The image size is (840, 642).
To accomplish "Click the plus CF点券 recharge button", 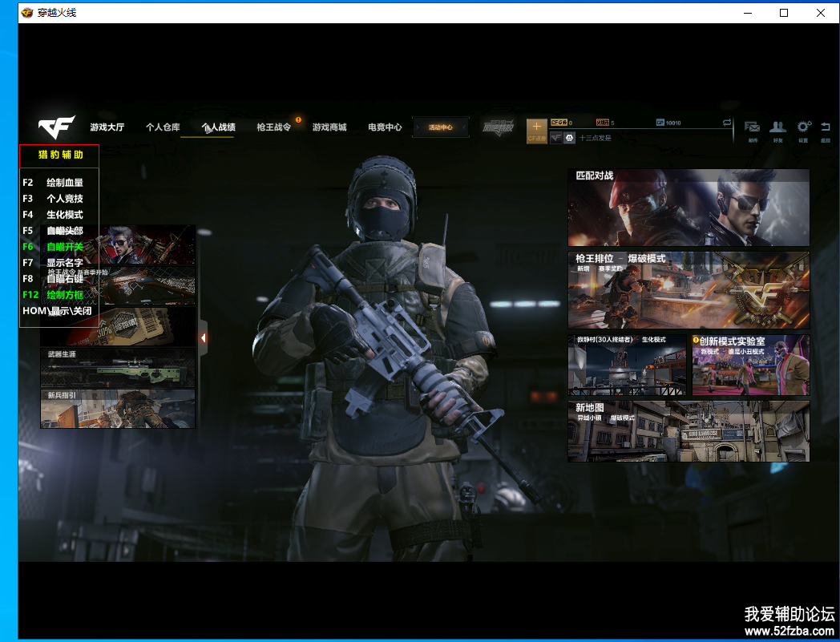I will click(x=537, y=131).
